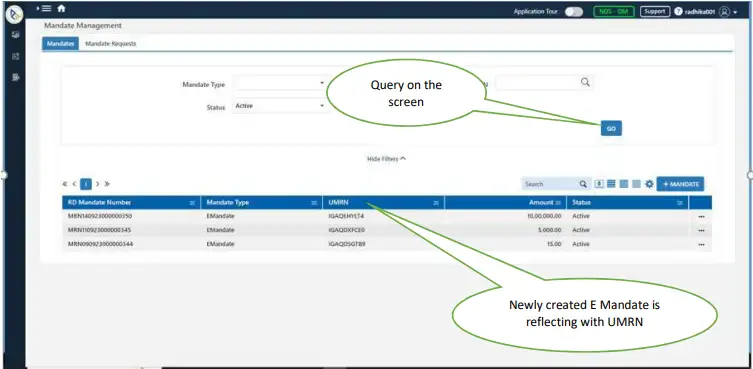Click the amount 15.00
The image size is (753, 369).
tap(555, 244)
